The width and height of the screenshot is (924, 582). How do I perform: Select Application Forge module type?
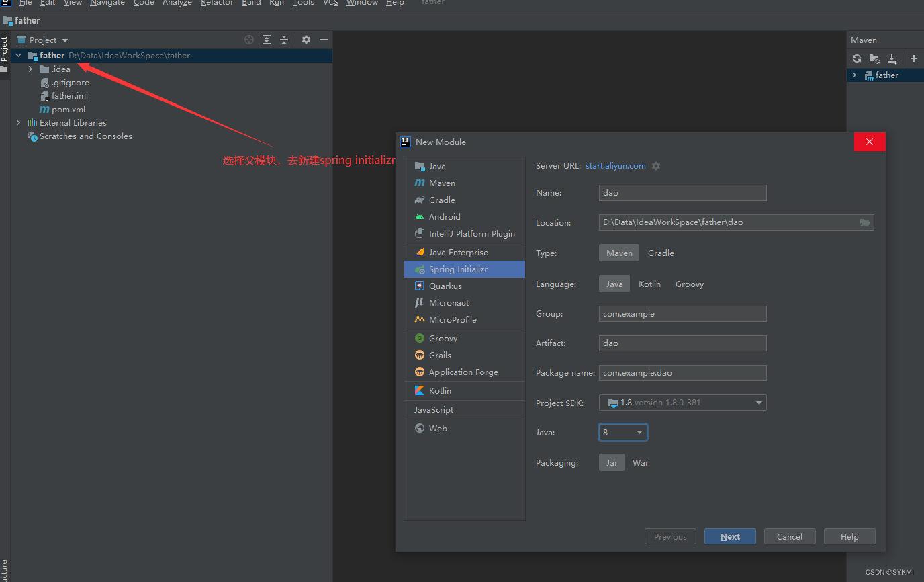coord(465,372)
